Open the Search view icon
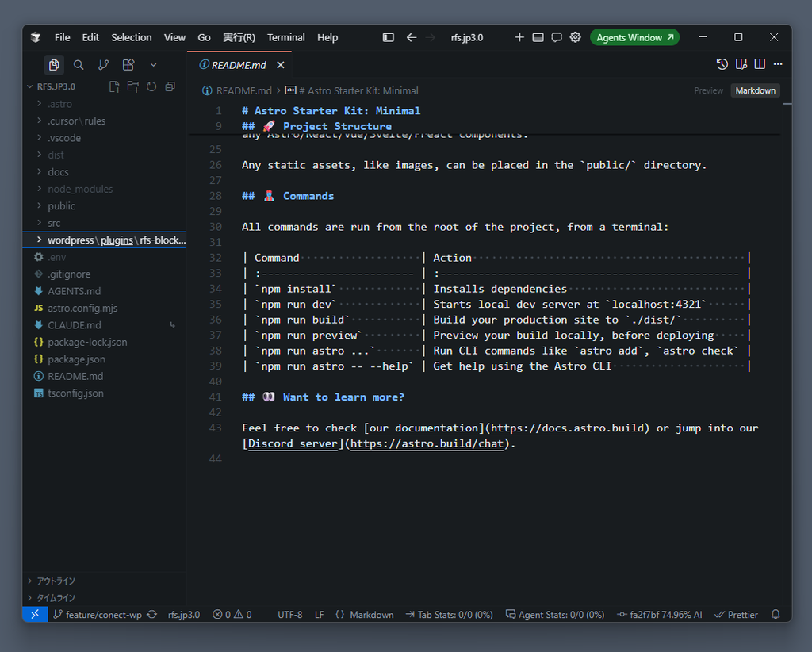This screenshot has width=812, height=652. coord(79,65)
